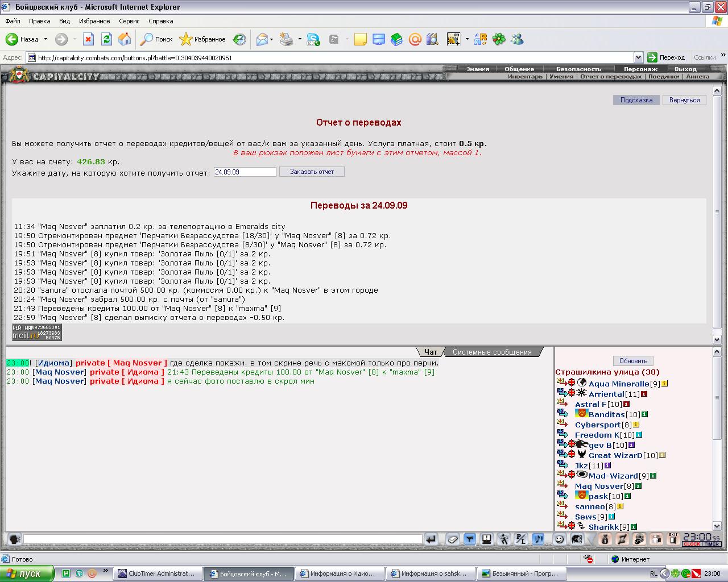Open the Сервис menu
The height and width of the screenshot is (582, 728).
click(129, 21)
